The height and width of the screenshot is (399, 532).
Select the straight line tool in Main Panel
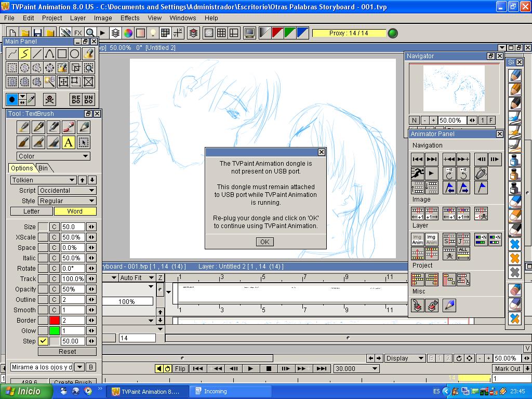pos(37,54)
